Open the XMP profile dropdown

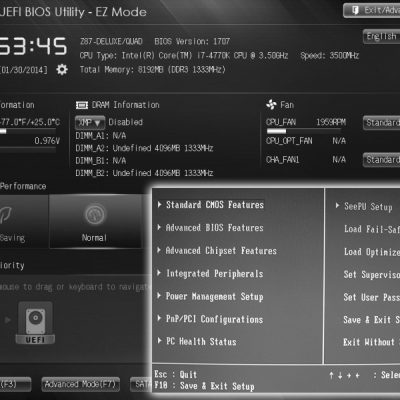pyautogui.click(x=90, y=123)
